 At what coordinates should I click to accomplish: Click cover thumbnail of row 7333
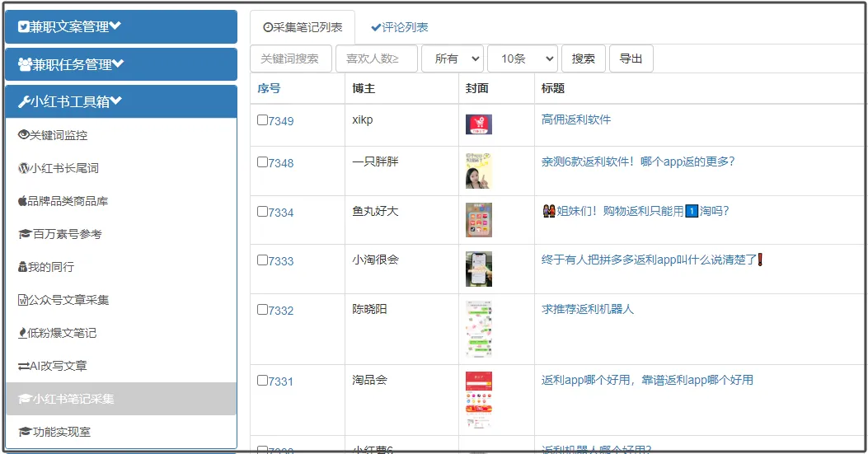point(479,269)
